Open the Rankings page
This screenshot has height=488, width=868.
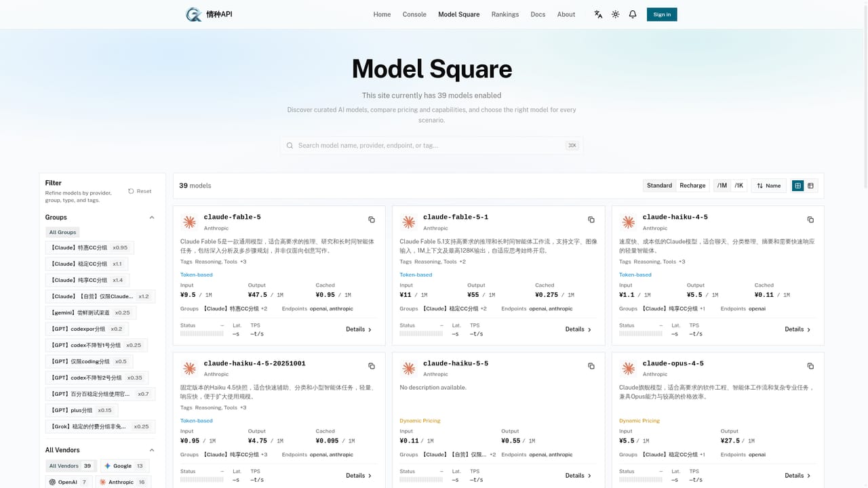click(505, 14)
